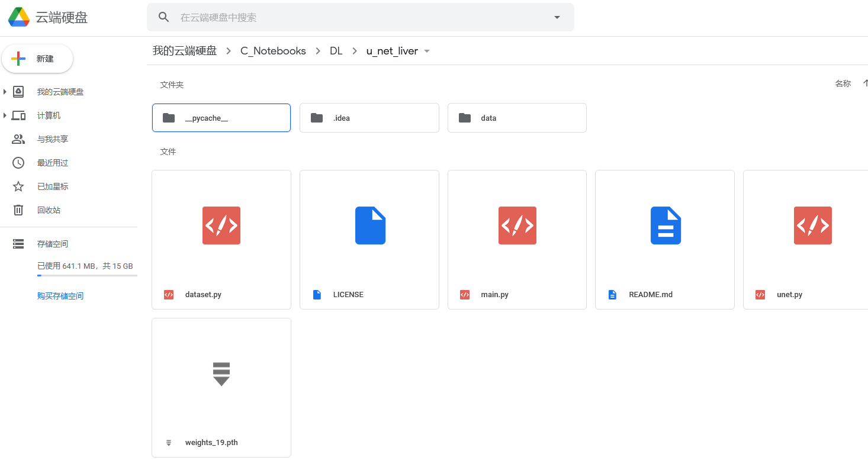Click the trash bin icon

(x=18, y=210)
